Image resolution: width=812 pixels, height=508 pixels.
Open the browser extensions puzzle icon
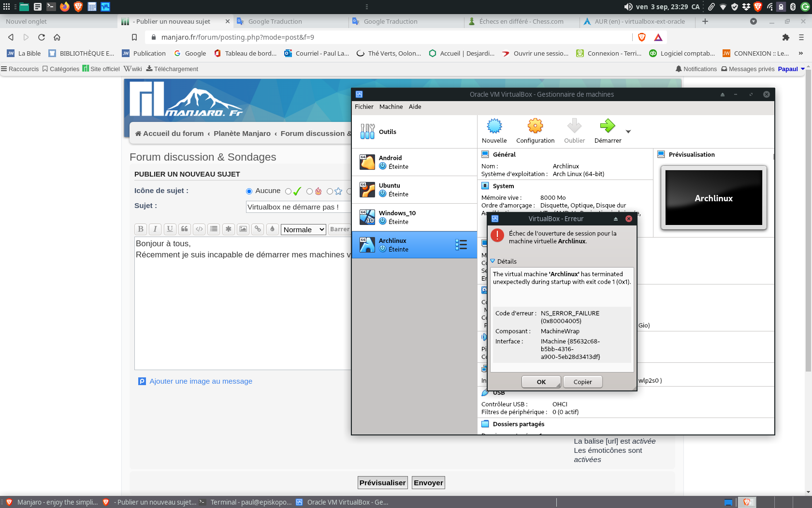(786, 37)
